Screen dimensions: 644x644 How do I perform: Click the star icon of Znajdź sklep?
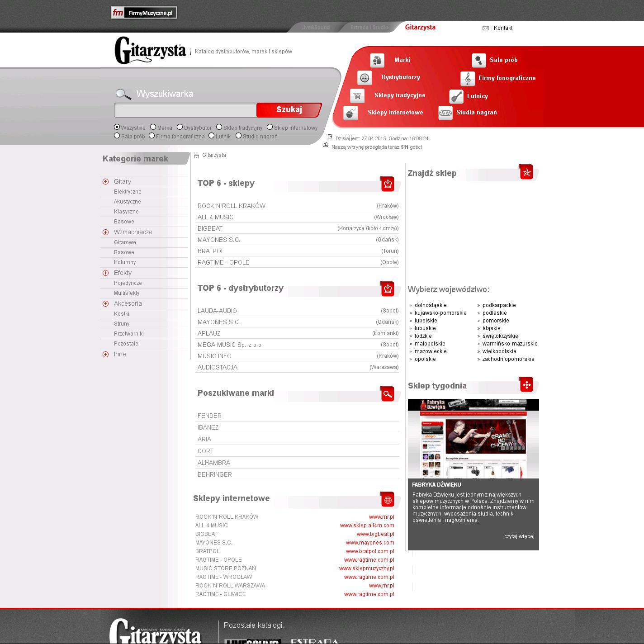coord(526,172)
